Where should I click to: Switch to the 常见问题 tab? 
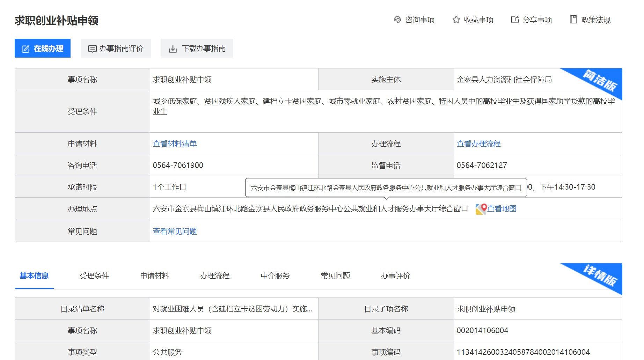tap(335, 276)
